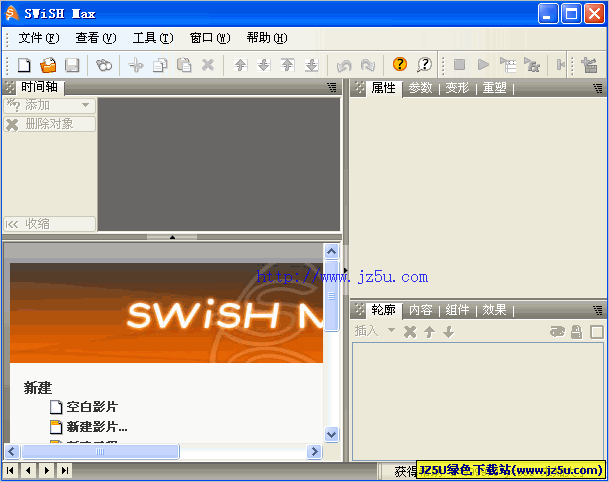The image size is (609, 482).
Task: Click the clapperboard icon at toolbar end
Action: (590, 65)
